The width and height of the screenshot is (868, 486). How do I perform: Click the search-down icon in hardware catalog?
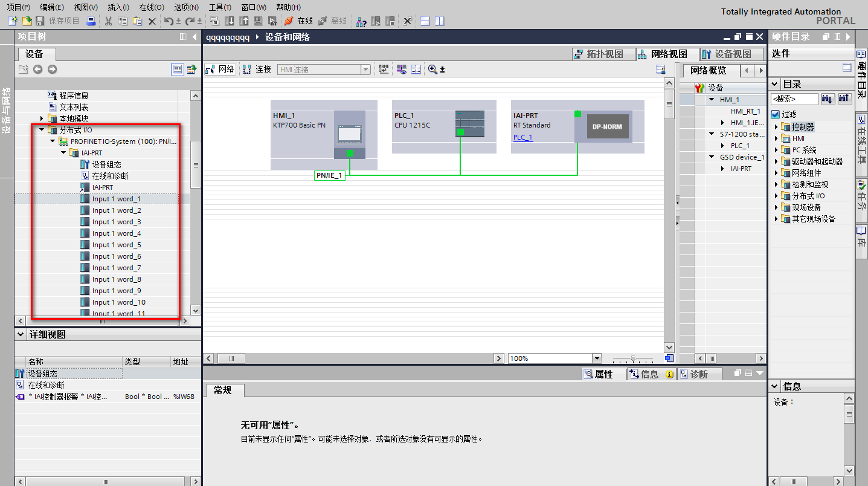828,99
